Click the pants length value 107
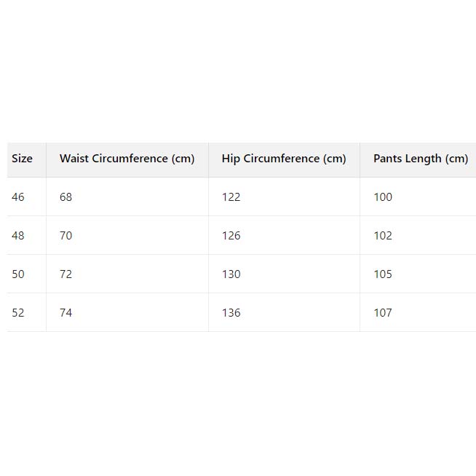The height and width of the screenshot is (476, 476). click(383, 313)
